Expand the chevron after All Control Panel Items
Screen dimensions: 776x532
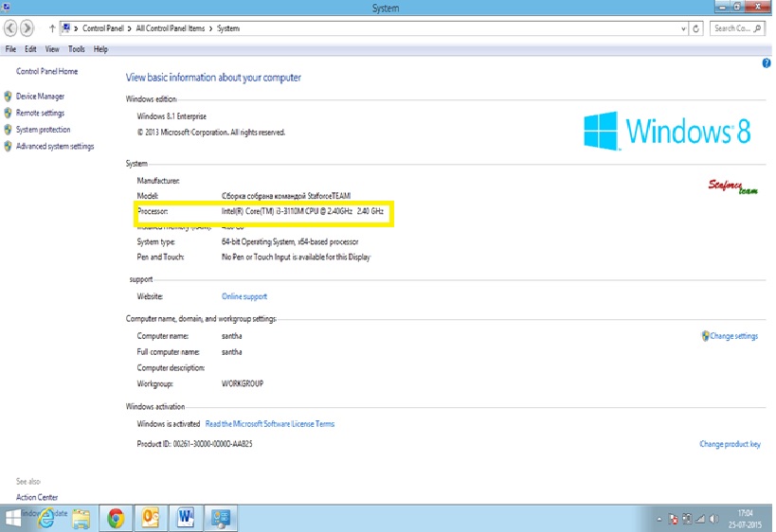click(x=211, y=28)
